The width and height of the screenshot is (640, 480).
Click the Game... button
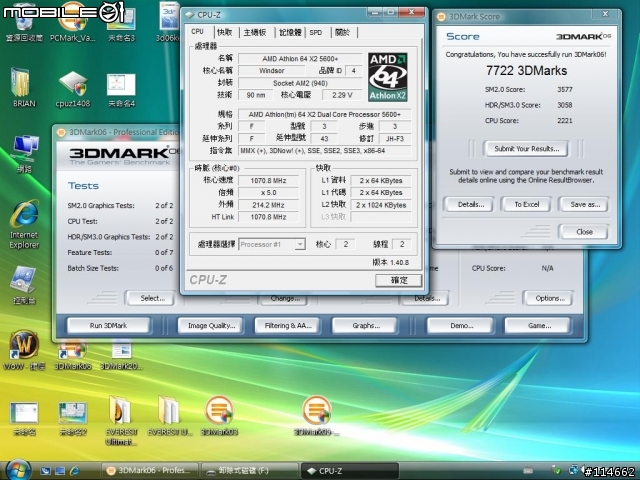click(538, 325)
